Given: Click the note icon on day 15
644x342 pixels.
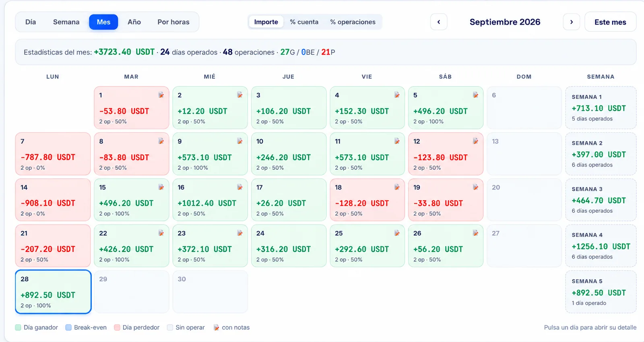Looking at the screenshot, I should (161, 187).
